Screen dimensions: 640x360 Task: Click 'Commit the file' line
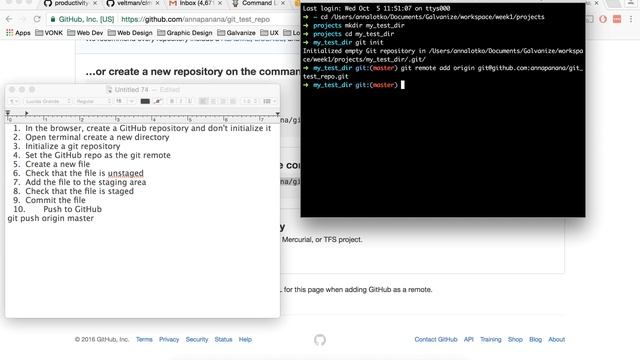click(x=56, y=200)
